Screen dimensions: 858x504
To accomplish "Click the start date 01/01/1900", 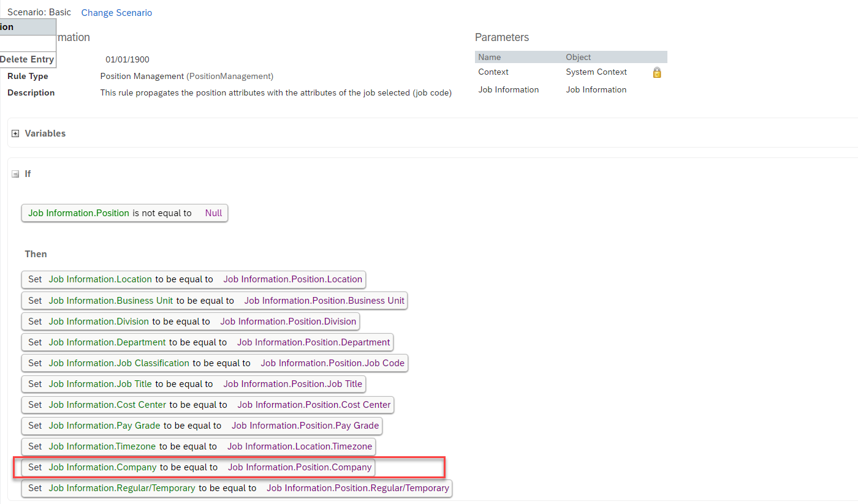I will coord(127,60).
